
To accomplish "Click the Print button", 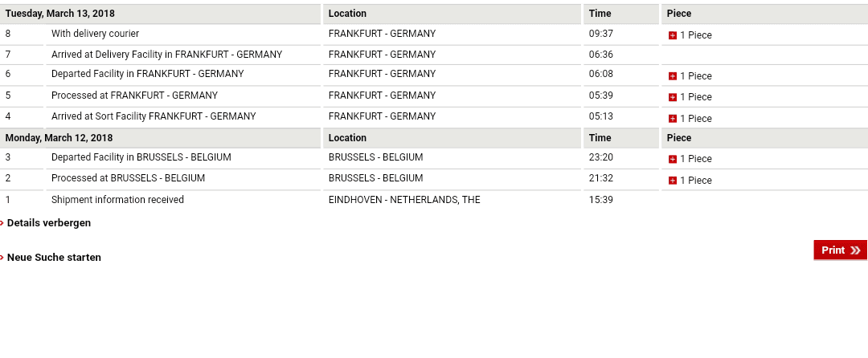I will (841, 250).
